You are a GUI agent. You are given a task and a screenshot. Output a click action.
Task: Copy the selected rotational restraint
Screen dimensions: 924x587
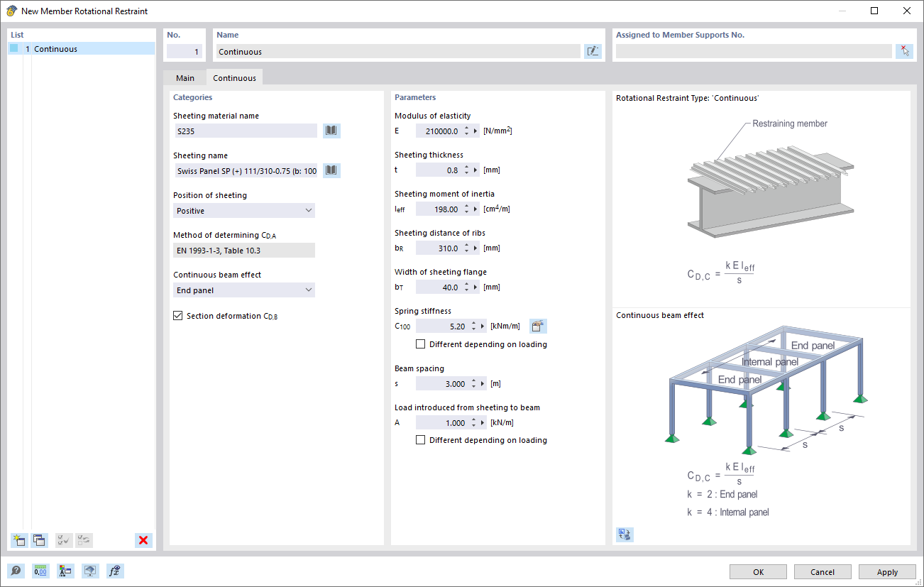[x=40, y=540]
